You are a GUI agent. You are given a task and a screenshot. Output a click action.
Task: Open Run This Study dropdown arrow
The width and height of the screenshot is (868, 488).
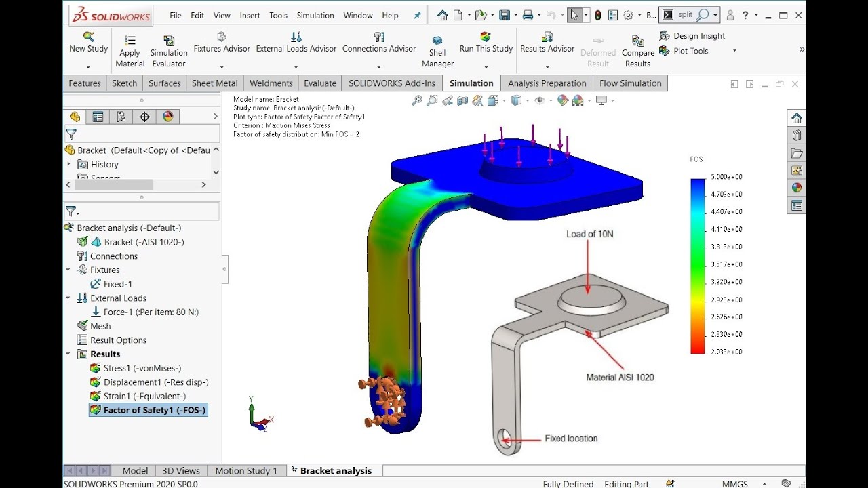[x=486, y=67]
